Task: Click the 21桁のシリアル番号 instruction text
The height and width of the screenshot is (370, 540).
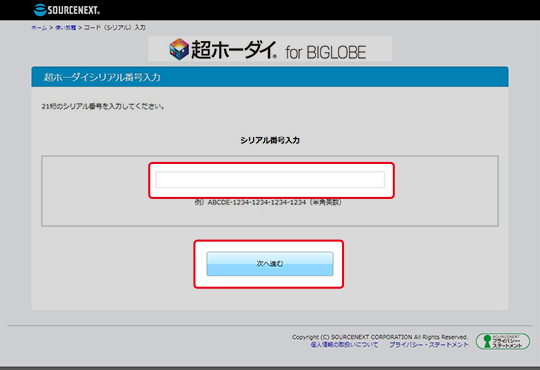Action: pyautogui.click(x=103, y=106)
